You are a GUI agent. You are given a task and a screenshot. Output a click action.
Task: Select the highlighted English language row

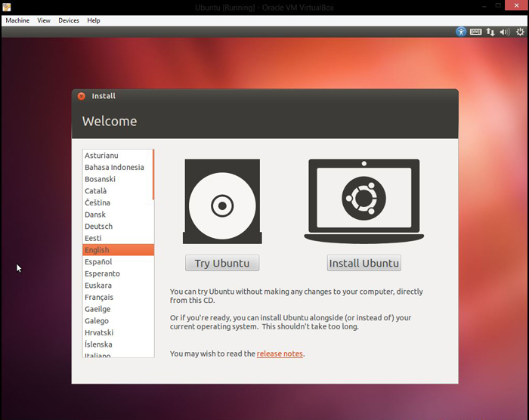tap(119, 250)
